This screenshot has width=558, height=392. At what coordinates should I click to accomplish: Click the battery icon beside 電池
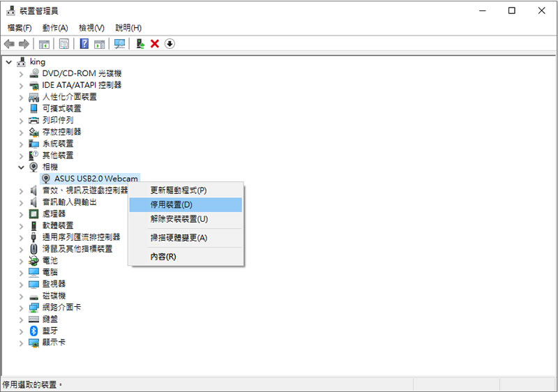point(33,260)
